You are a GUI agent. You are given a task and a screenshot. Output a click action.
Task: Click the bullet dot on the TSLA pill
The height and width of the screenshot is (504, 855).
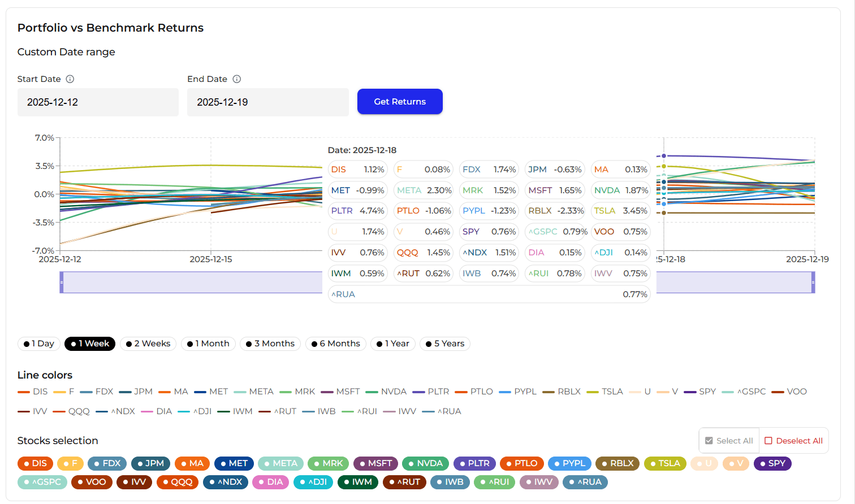654,463
